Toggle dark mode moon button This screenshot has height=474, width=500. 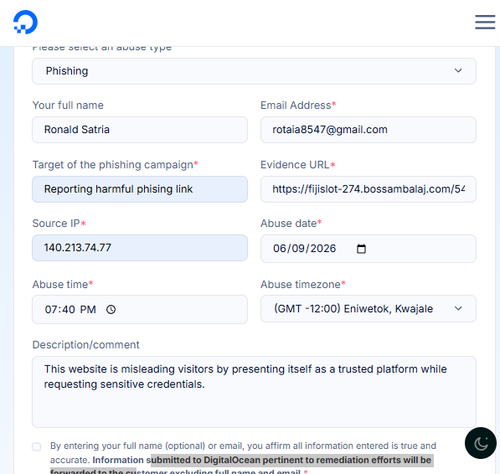481,443
